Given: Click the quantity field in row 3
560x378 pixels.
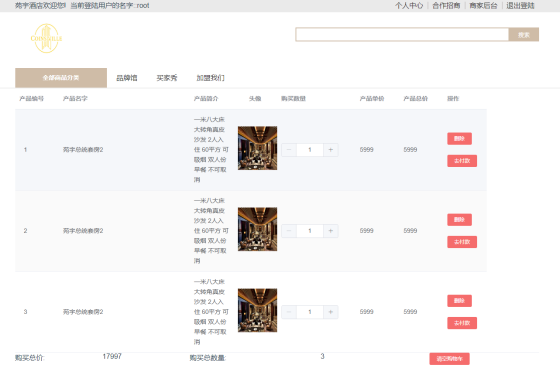Looking at the screenshot, I should click(x=310, y=312).
